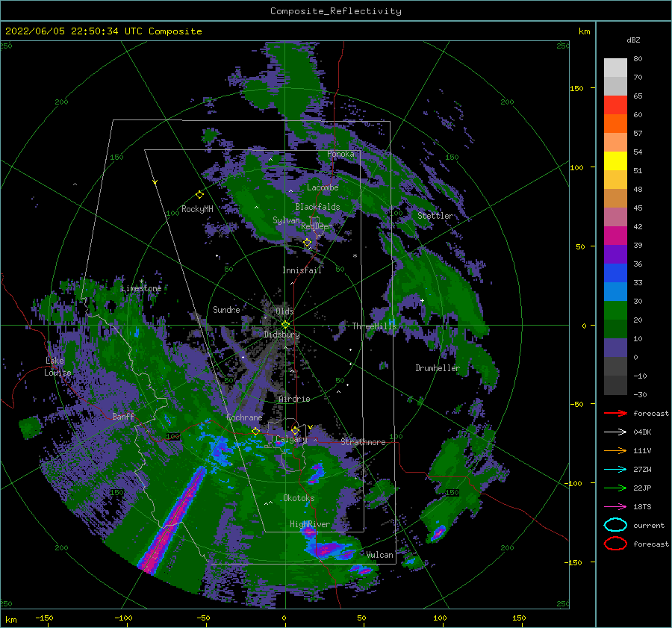Click the cyan 27ZW arrow in legend
672x628 pixels.
coord(615,469)
